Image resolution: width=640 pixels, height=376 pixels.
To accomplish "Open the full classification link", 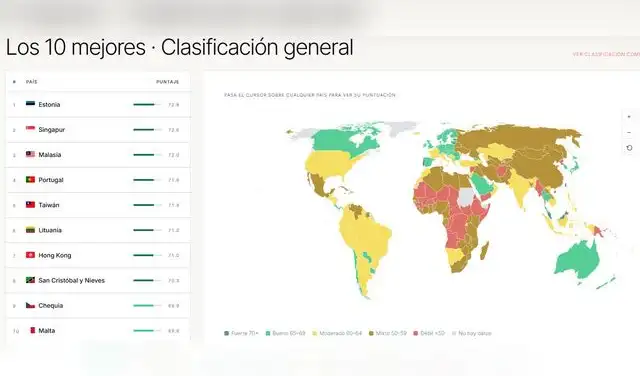I will point(606,54).
